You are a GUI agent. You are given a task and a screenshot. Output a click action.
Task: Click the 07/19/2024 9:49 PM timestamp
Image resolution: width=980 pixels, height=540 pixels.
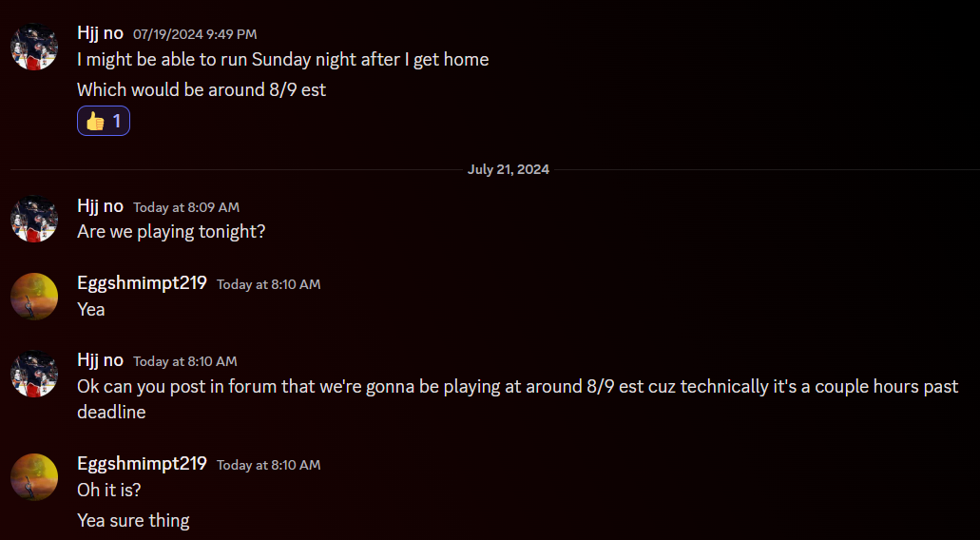(x=195, y=34)
